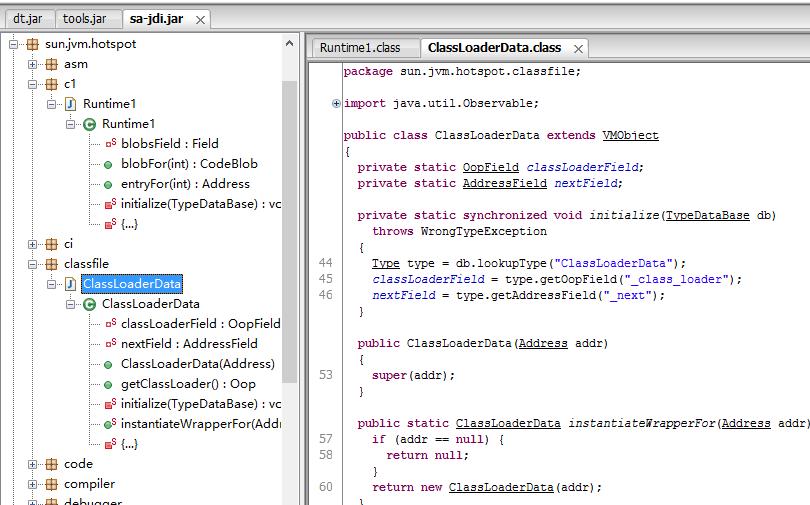Click the green ClassLoaderData class icon
This screenshot has width=810, height=505.
pyautogui.click(x=89, y=305)
